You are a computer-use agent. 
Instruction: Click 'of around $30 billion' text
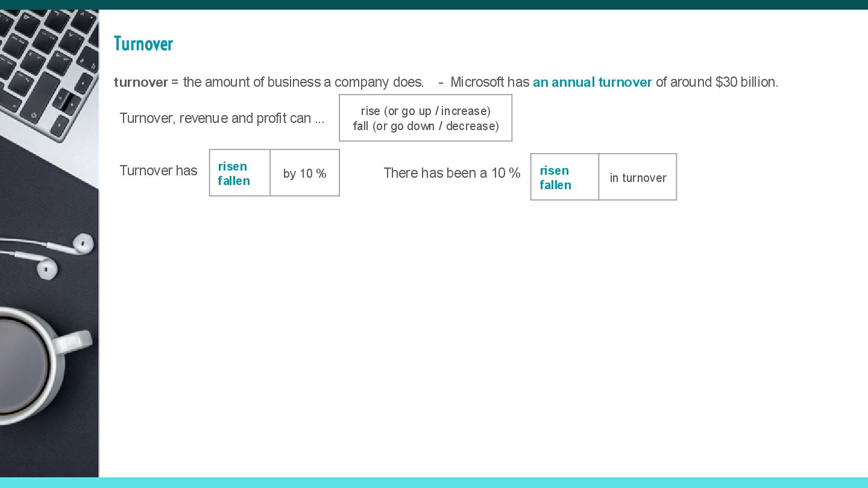[x=716, y=82]
